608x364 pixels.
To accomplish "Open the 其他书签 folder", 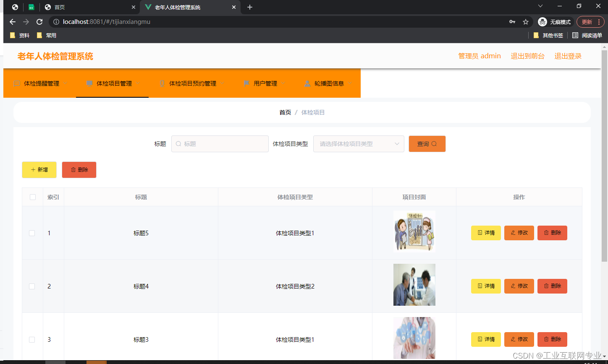I will (548, 36).
